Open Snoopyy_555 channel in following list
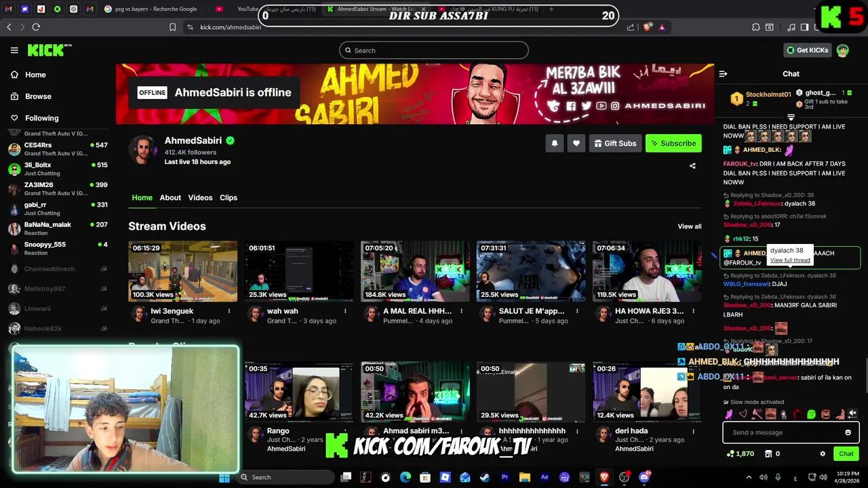Screen dimensions: 868x488 58,248
